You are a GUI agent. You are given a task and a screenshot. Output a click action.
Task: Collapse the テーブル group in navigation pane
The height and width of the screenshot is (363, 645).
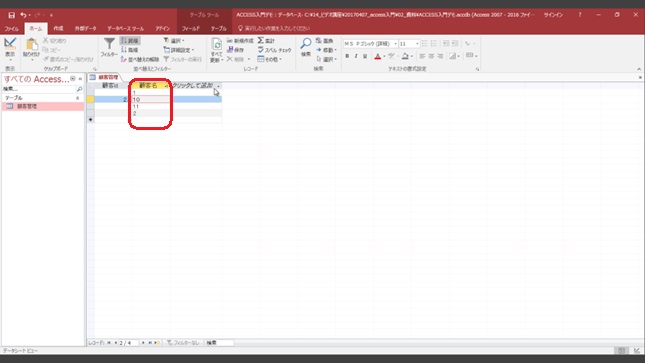point(77,98)
